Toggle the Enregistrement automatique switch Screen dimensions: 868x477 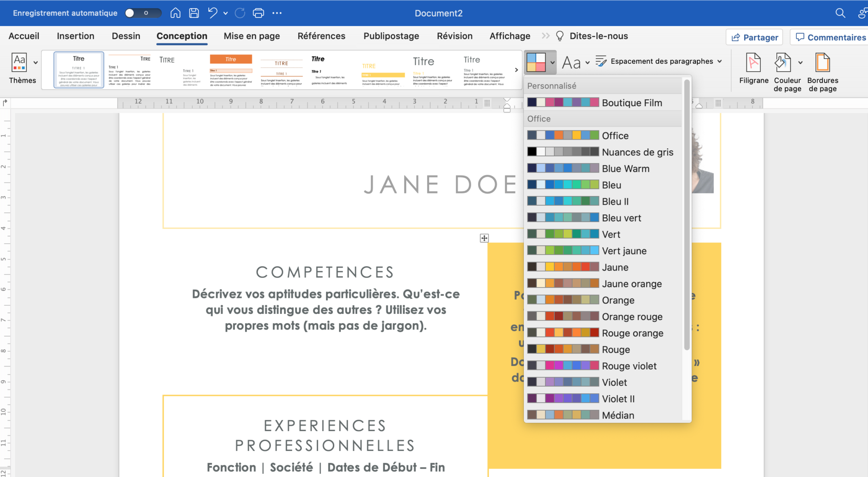point(143,13)
